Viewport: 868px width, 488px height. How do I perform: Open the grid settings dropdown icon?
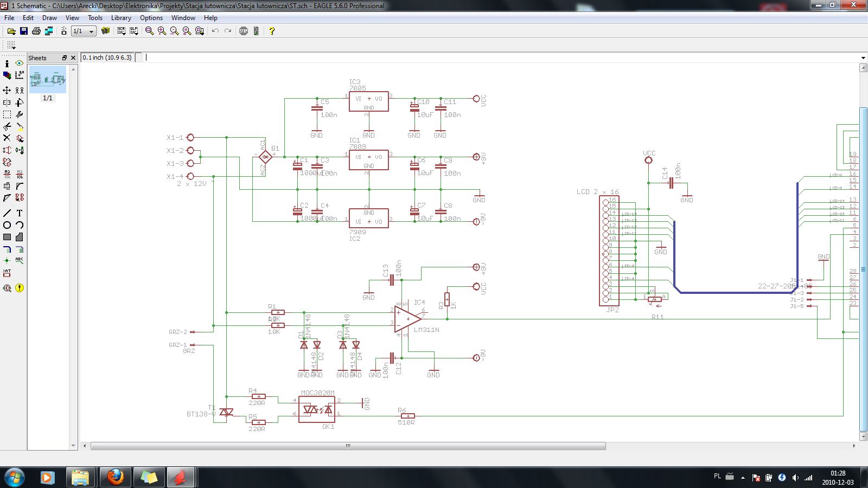(x=11, y=46)
